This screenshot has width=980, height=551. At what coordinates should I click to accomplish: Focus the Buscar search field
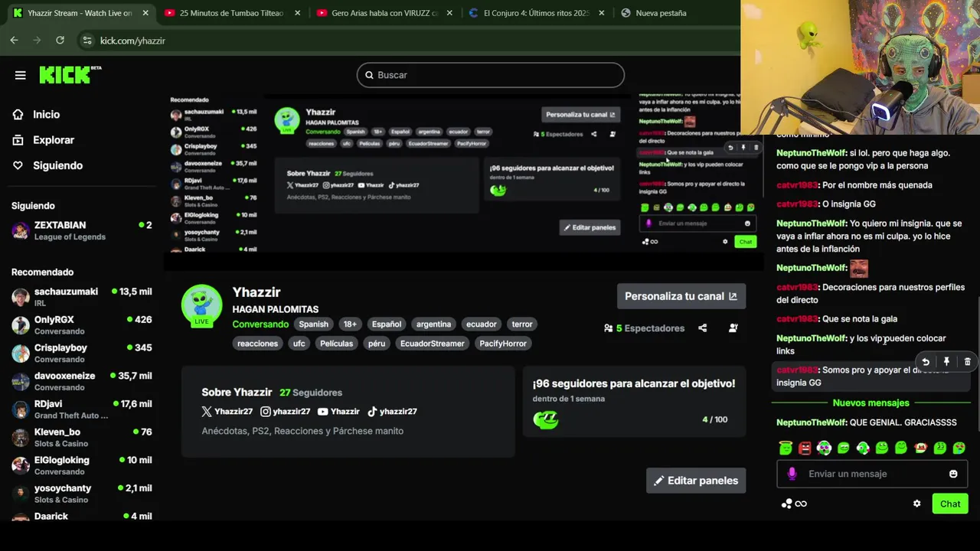tap(490, 75)
